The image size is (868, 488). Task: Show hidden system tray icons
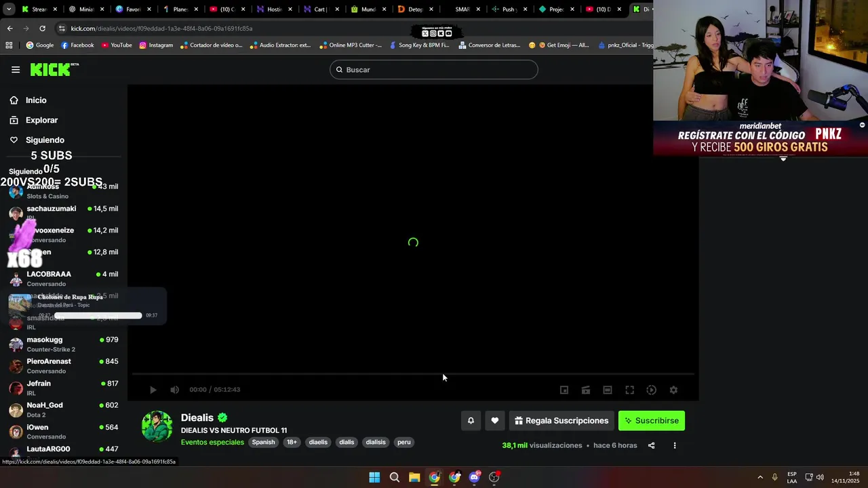[760, 477]
